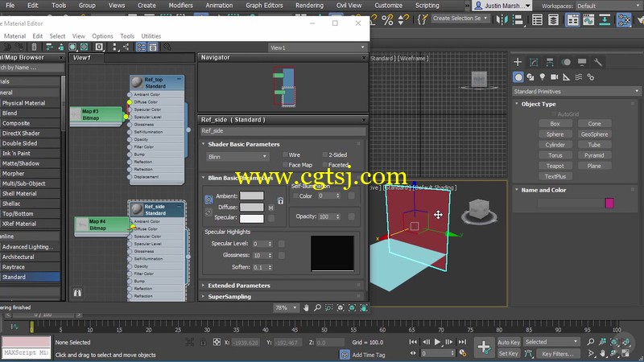The height and width of the screenshot is (362, 644).
Task: Open the View1 dropdown in Material Editor
Action: point(317,47)
